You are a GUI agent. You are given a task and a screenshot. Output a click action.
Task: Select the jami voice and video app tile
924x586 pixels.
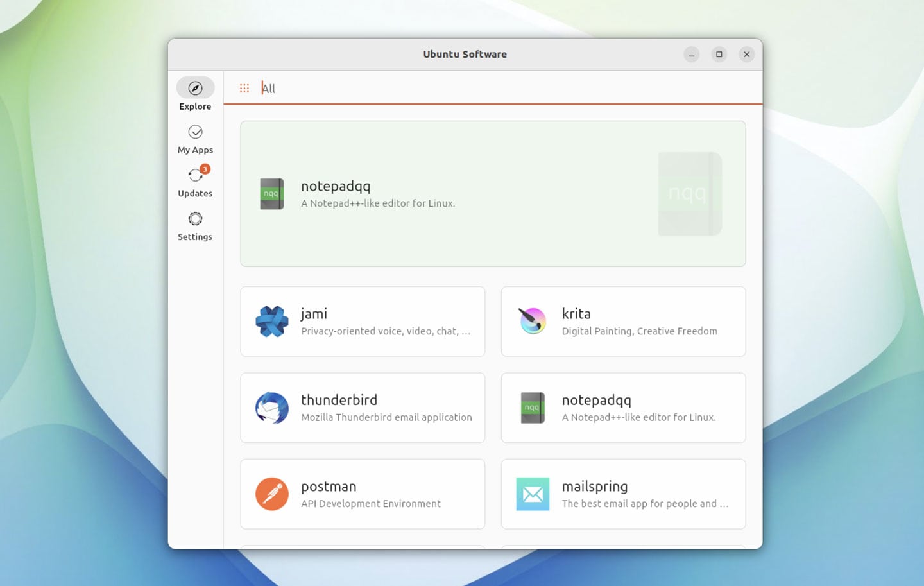[x=362, y=322]
